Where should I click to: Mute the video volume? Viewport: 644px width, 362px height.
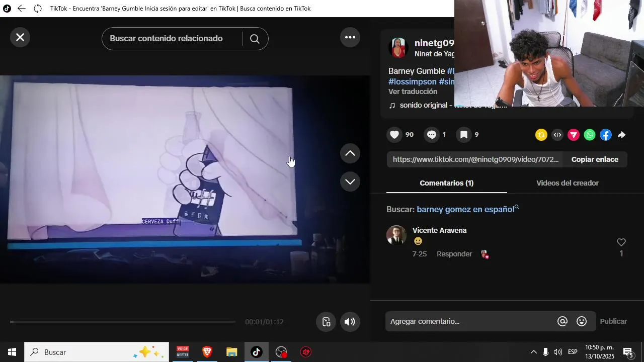coord(350,322)
